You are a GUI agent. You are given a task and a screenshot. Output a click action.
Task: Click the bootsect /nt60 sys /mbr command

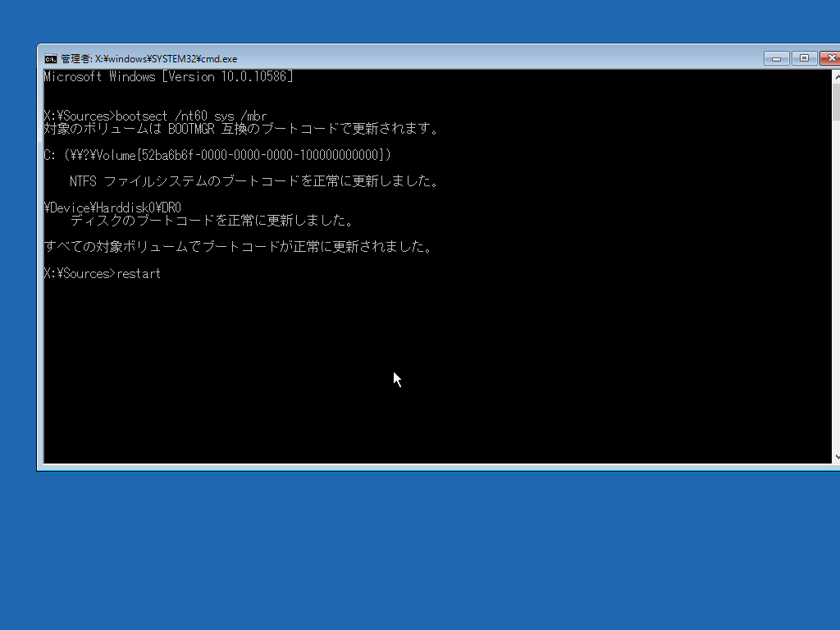(191, 116)
